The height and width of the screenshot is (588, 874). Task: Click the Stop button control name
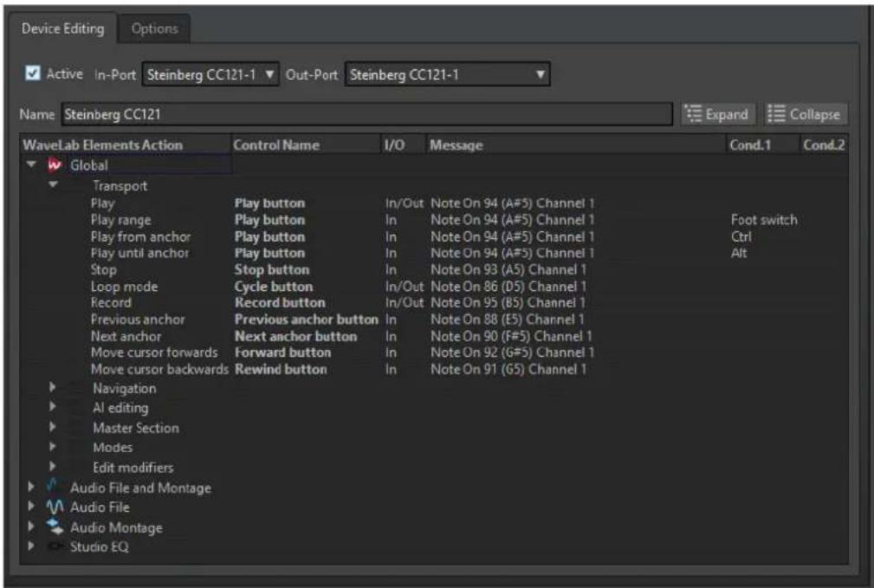[271, 270]
